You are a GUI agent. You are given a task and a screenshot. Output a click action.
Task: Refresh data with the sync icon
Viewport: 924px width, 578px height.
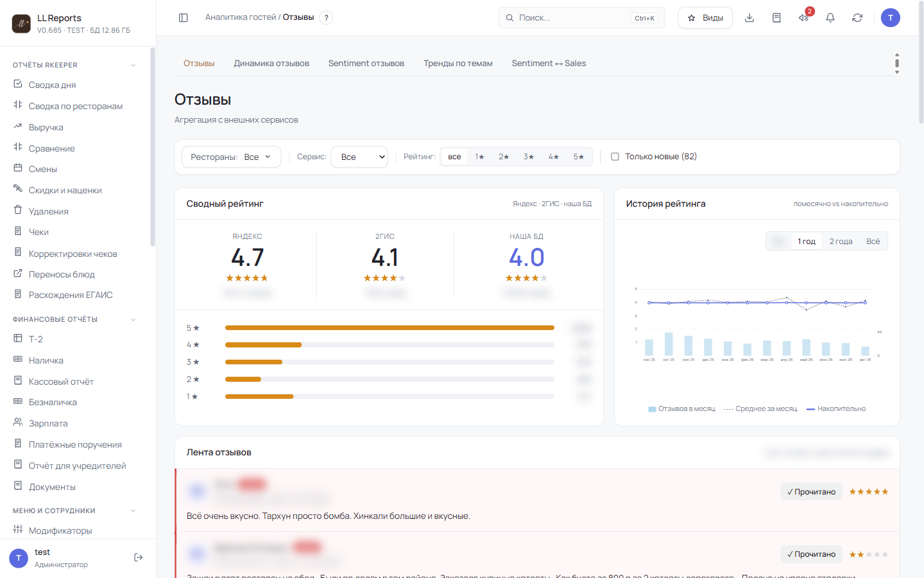pyautogui.click(x=857, y=18)
